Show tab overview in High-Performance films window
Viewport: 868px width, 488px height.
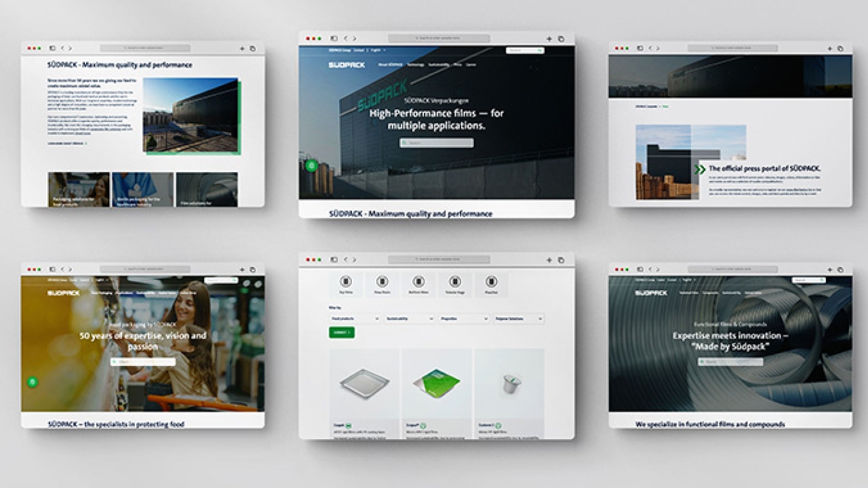coord(561,39)
